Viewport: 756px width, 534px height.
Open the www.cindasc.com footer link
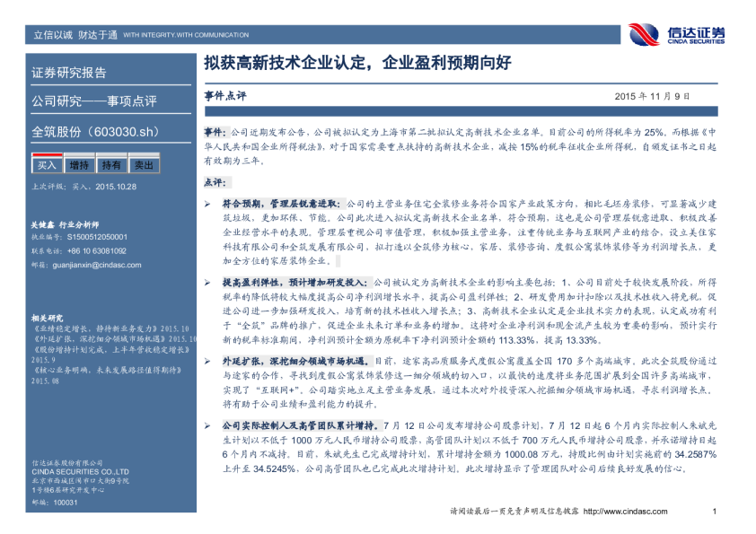tap(626, 512)
